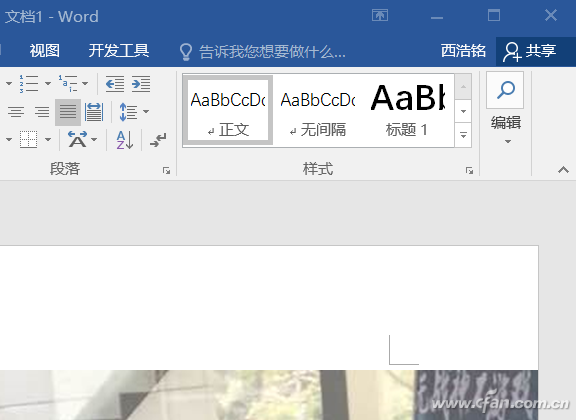This screenshot has width=576, height=420.
Task: Center align the paragraph
Action: click(16, 112)
